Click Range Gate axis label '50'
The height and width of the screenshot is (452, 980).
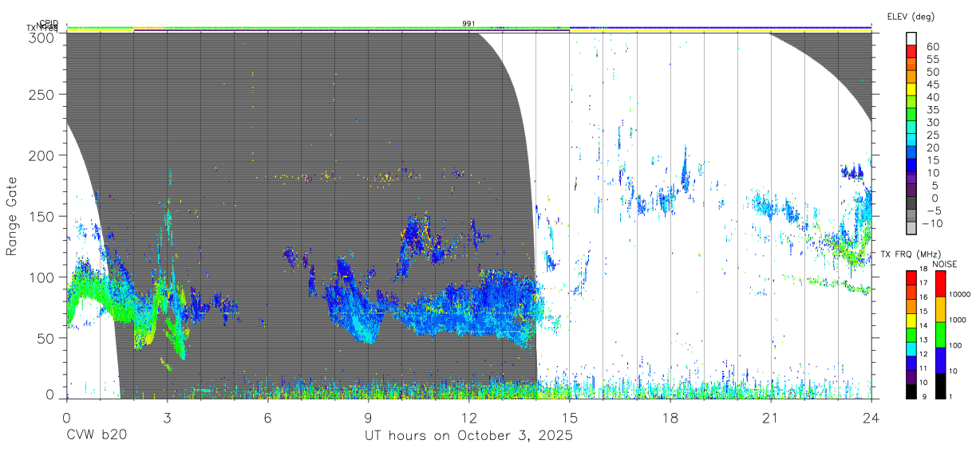click(47, 337)
